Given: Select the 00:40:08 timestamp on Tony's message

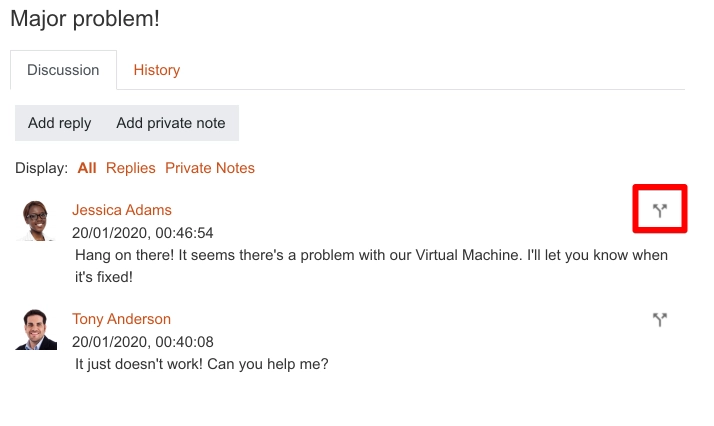Looking at the screenshot, I should point(184,342).
